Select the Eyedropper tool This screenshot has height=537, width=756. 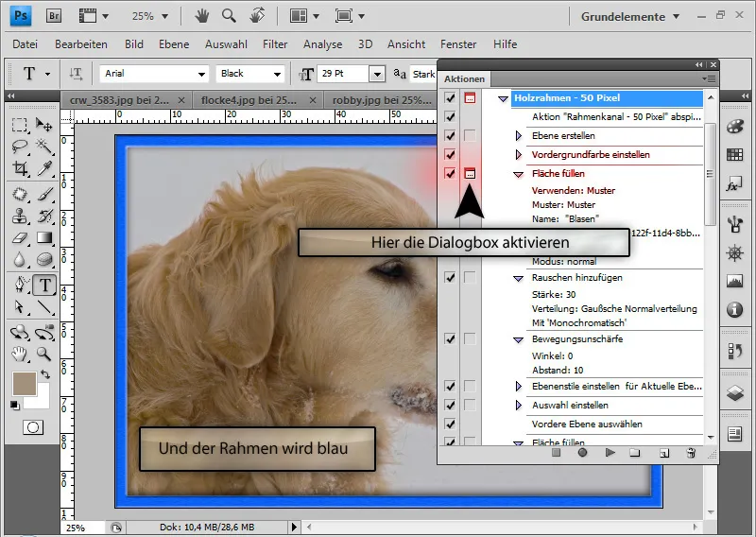click(44, 168)
